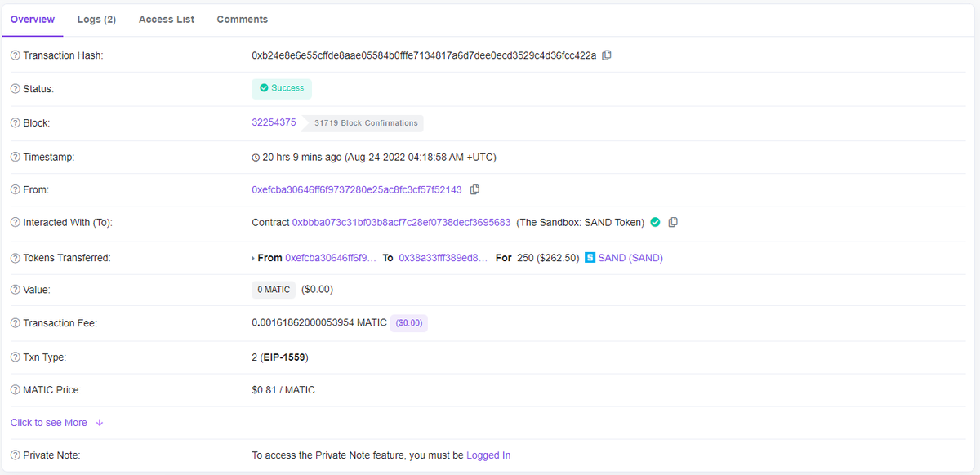Open truncated From address in Tokens Transferred
The width and height of the screenshot is (980, 475).
pos(331,258)
